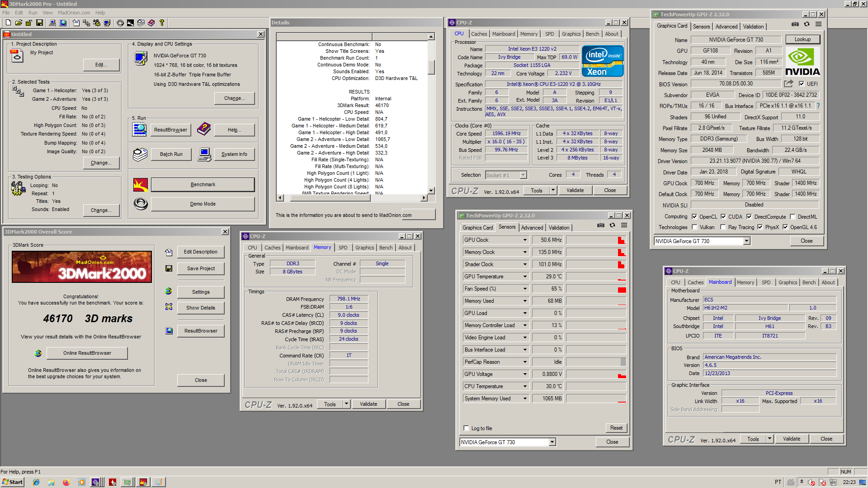Toggle the UEFI checkbox in GPU-Z
Image resolution: width=868 pixels, height=488 pixels.
point(802,84)
